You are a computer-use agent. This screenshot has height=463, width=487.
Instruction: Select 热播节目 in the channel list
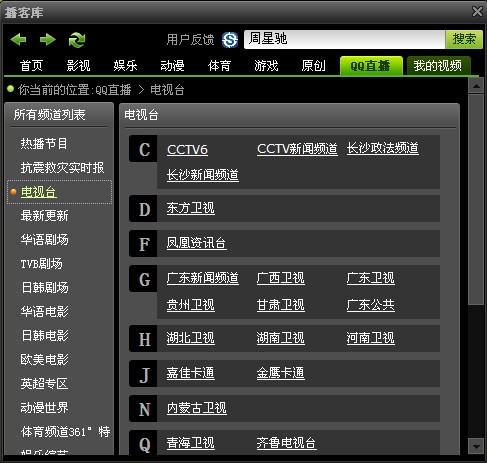click(x=44, y=144)
